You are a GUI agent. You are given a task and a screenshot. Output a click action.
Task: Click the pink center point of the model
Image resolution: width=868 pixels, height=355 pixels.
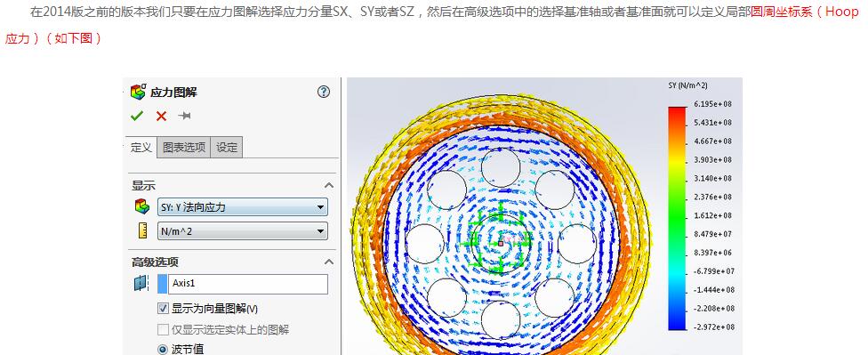point(501,243)
